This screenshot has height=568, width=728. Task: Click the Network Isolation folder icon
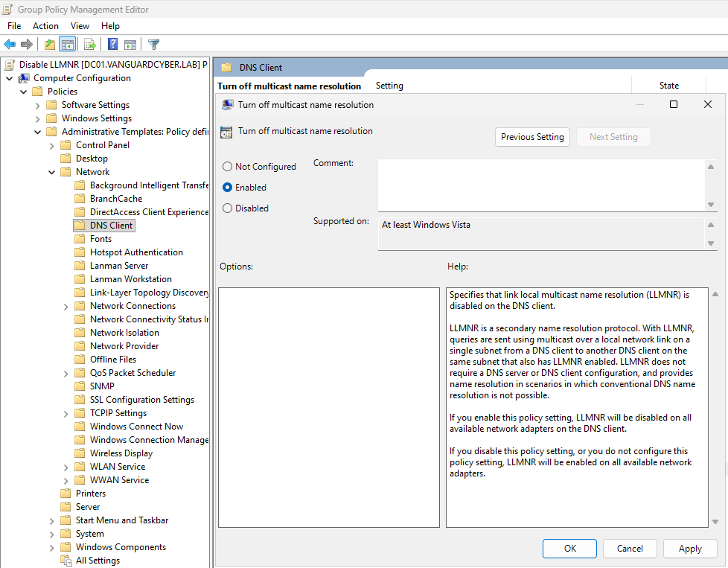[80, 333]
